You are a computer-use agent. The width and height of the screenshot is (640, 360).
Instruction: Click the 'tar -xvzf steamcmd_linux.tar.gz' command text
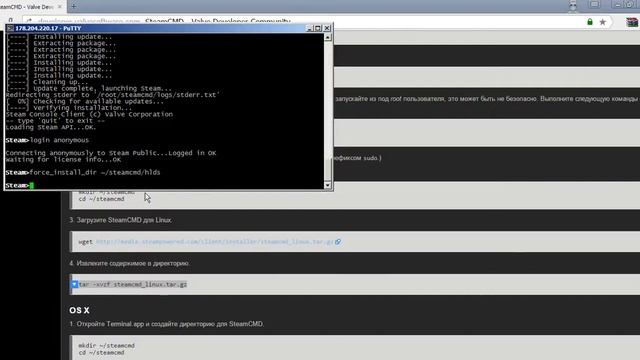[x=133, y=284]
